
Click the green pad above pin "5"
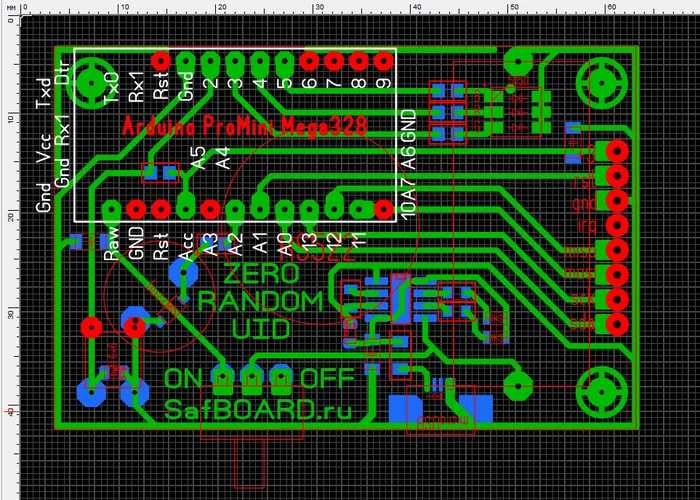pos(284,62)
